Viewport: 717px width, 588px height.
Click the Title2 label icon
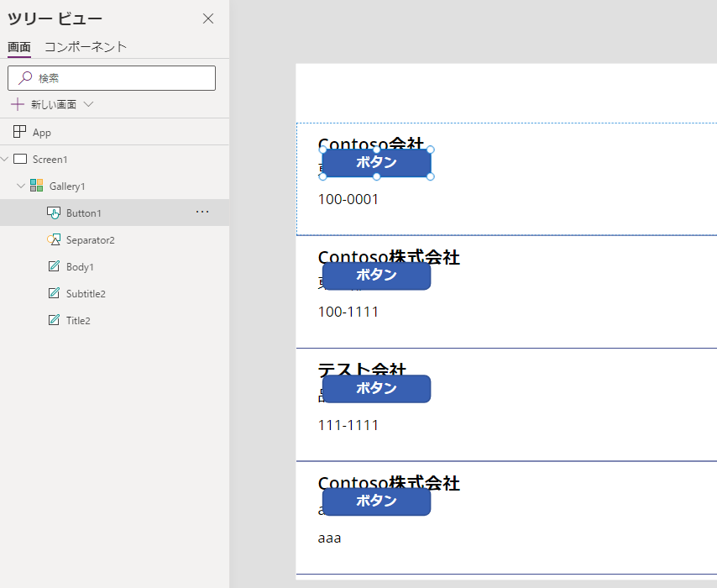(x=54, y=320)
